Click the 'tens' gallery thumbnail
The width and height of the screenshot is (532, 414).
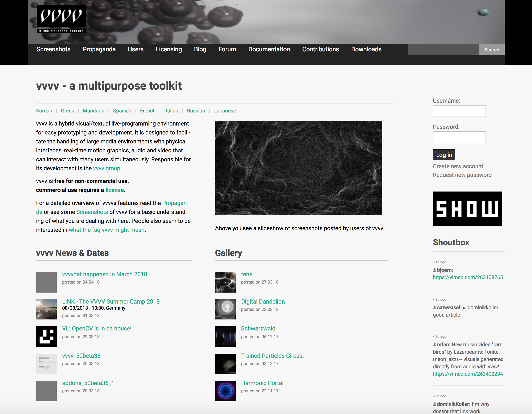click(225, 282)
